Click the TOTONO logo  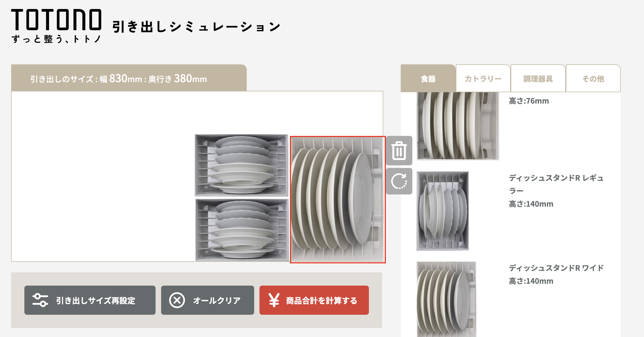56,26
